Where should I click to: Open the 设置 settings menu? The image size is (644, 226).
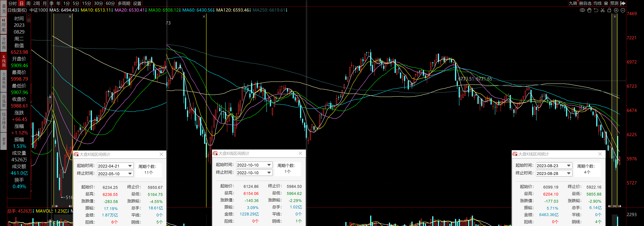click(137, 3)
